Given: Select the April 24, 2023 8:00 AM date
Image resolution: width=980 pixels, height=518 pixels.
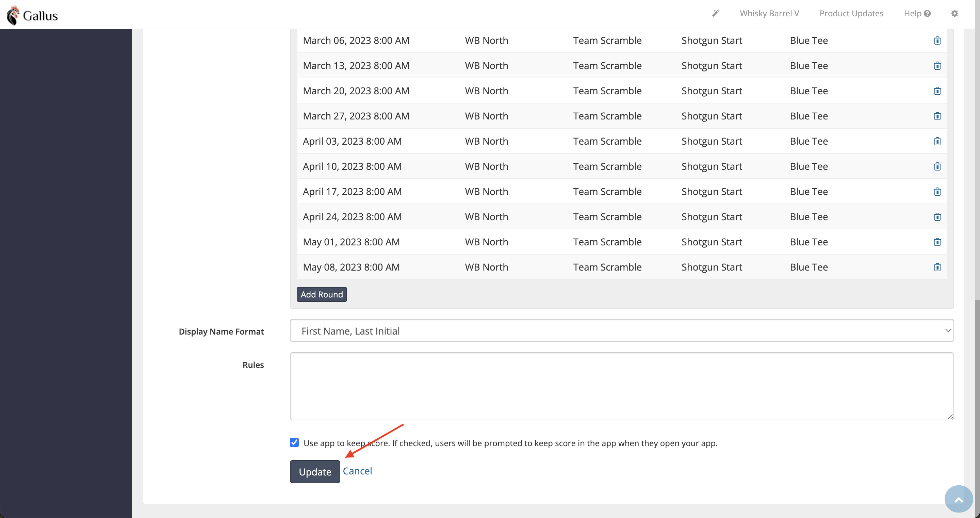Looking at the screenshot, I should [352, 216].
